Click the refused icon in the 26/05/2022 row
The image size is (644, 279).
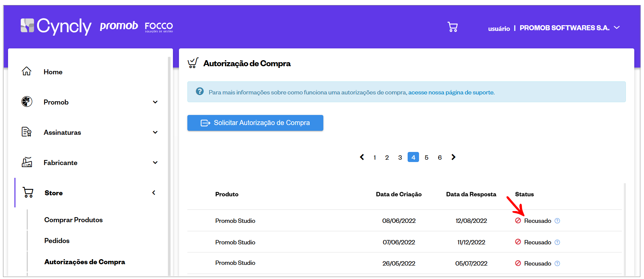518,263
